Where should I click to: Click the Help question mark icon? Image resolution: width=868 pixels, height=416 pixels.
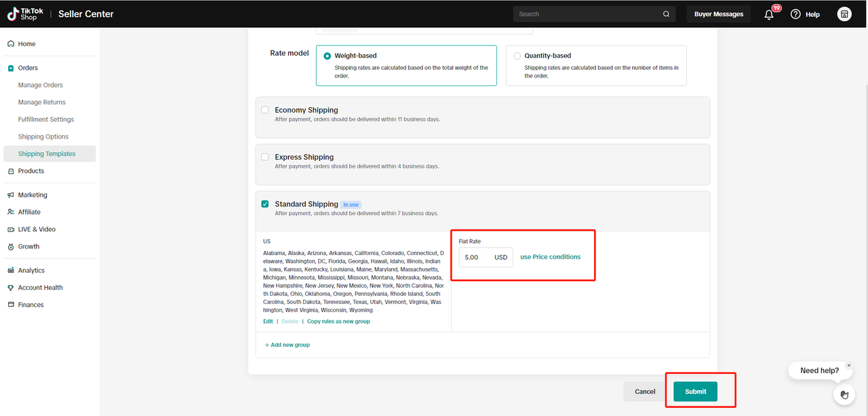click(795, 14)
